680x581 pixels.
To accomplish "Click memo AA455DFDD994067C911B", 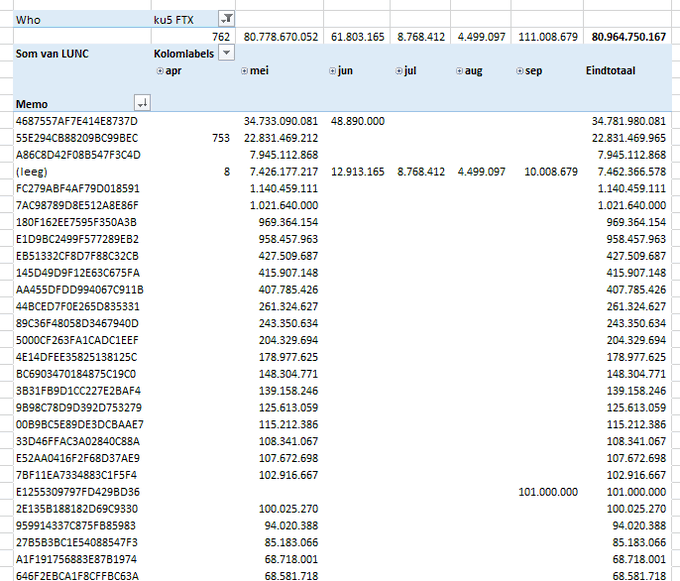I will click(x=80, y=290).
